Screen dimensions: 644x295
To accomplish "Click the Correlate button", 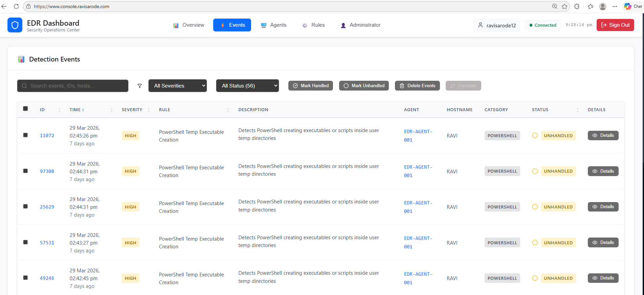I will (x=463, y=86).
